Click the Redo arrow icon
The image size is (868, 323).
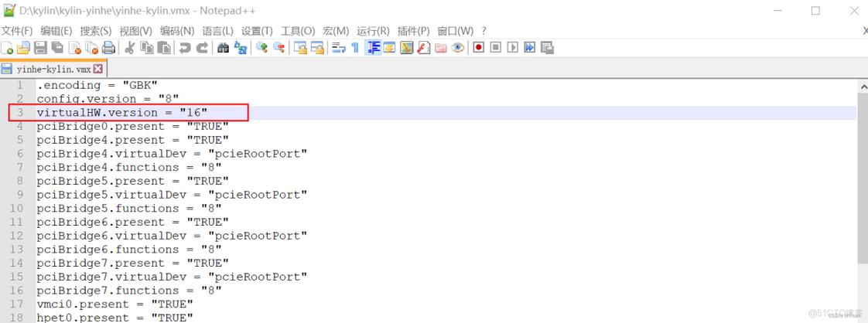click(202, 48)
